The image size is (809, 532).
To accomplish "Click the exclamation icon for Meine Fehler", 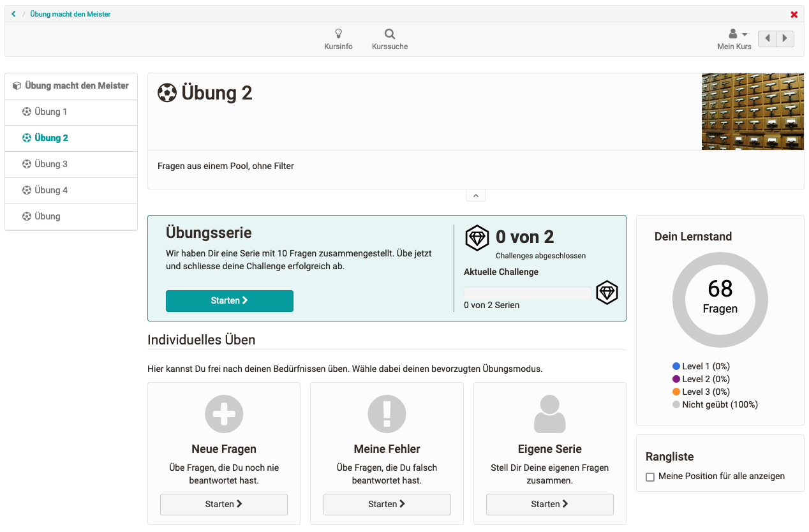I will [387, 414].
